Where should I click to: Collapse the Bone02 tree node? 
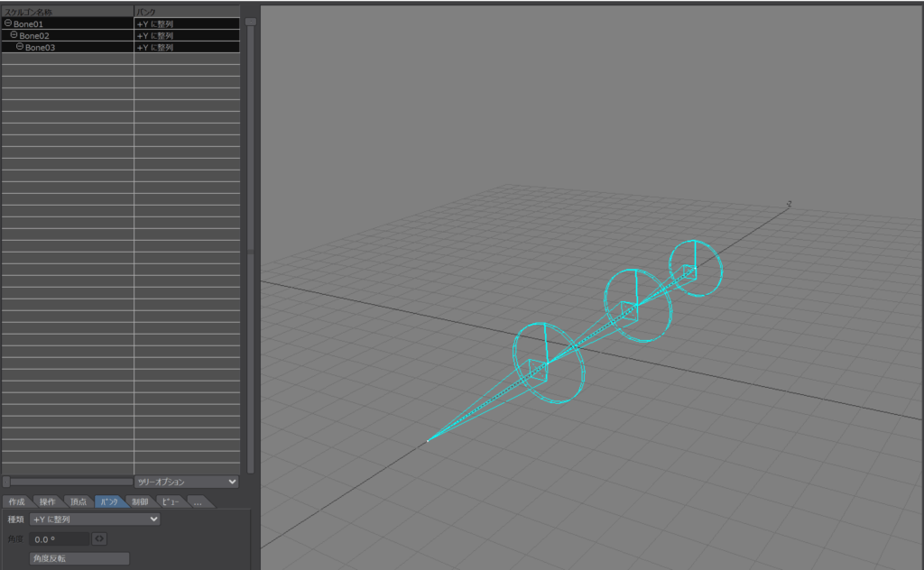14,35
